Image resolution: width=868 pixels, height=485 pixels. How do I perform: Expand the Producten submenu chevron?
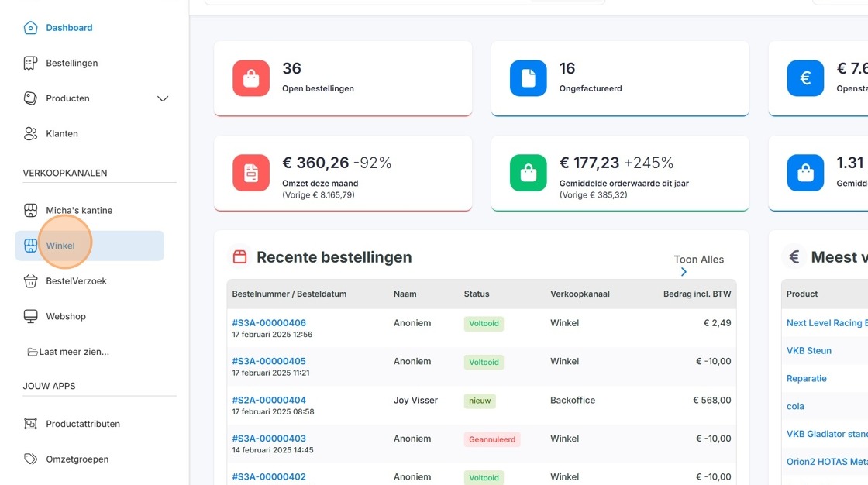(x=162, y=98)
